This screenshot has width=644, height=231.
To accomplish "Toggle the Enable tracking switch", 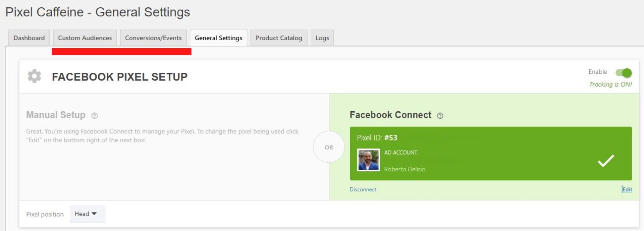I will click(624, 72).
